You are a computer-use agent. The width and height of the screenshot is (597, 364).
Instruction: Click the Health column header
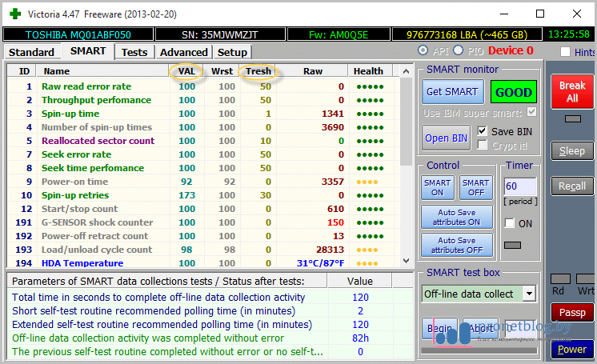pos(368,71)
